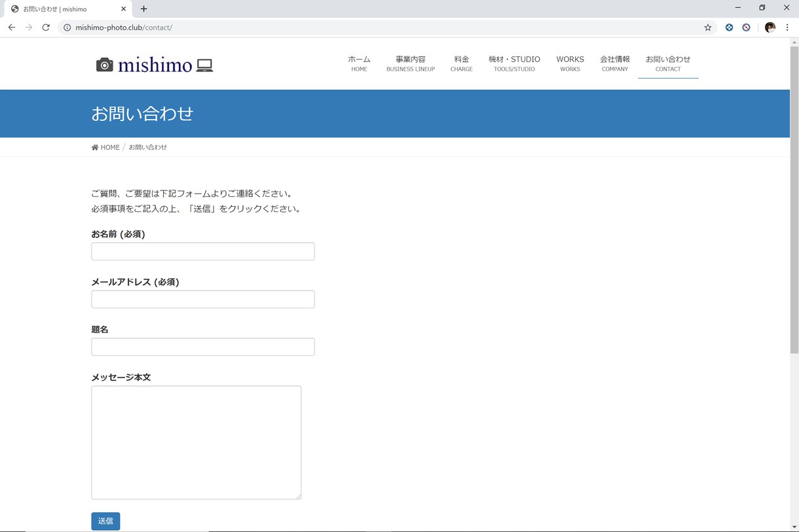This screenshot has height=532, width=799.
Task: Click the メッセージ本文 label
Action: [121, 378]
